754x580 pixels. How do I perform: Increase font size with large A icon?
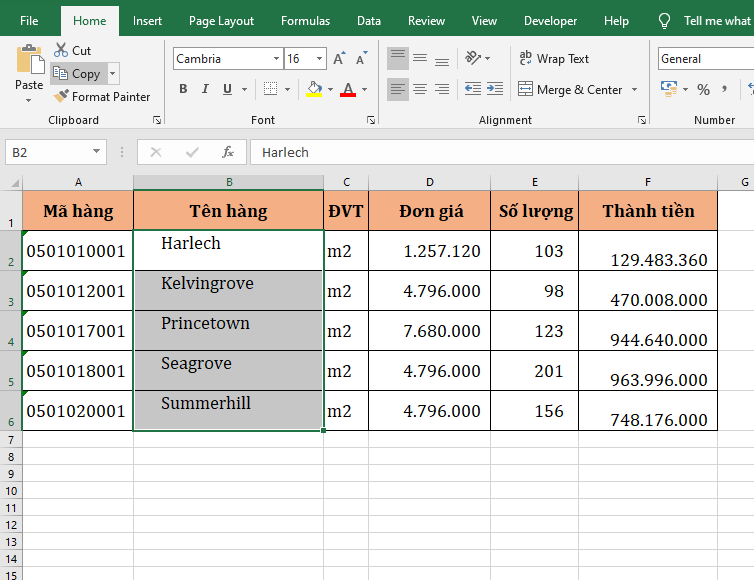(x=339, y=59)
